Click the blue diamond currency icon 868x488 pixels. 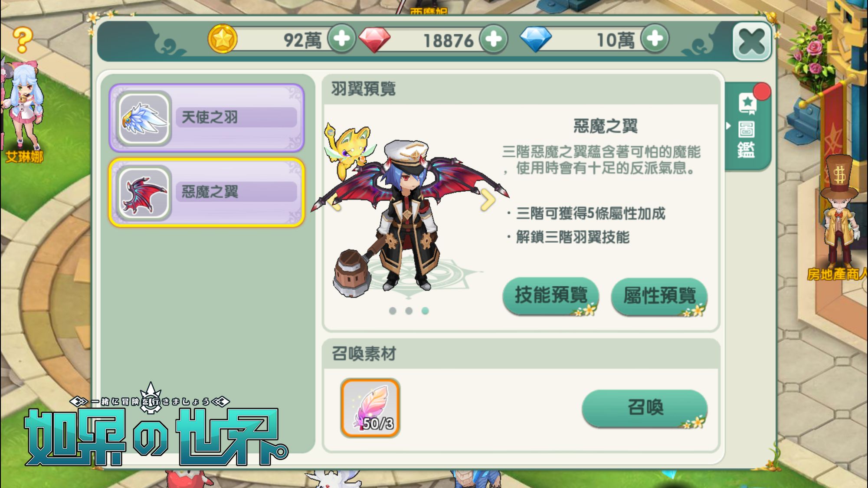click(x=536, y=39)
